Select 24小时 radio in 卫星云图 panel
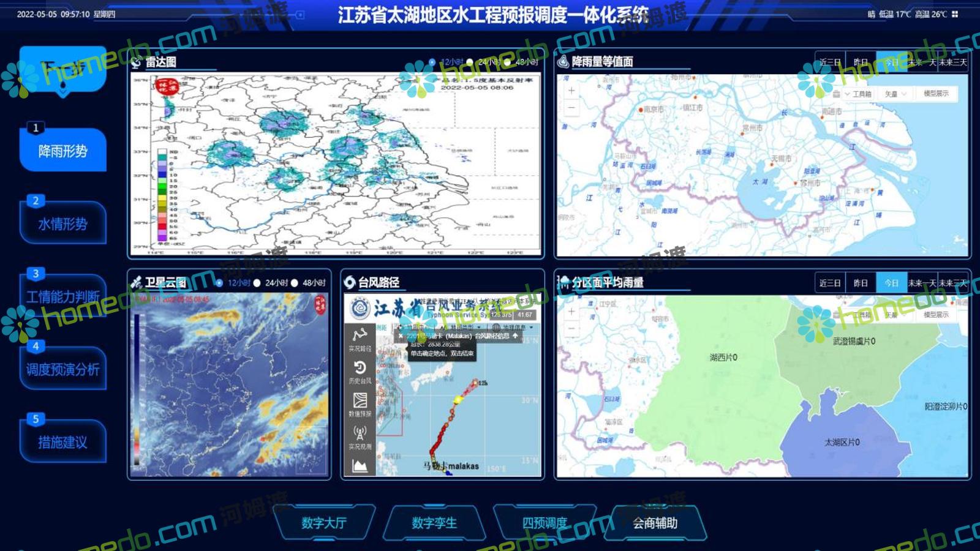980x551 pixels. pyautogui.click(x=257, y=283)
